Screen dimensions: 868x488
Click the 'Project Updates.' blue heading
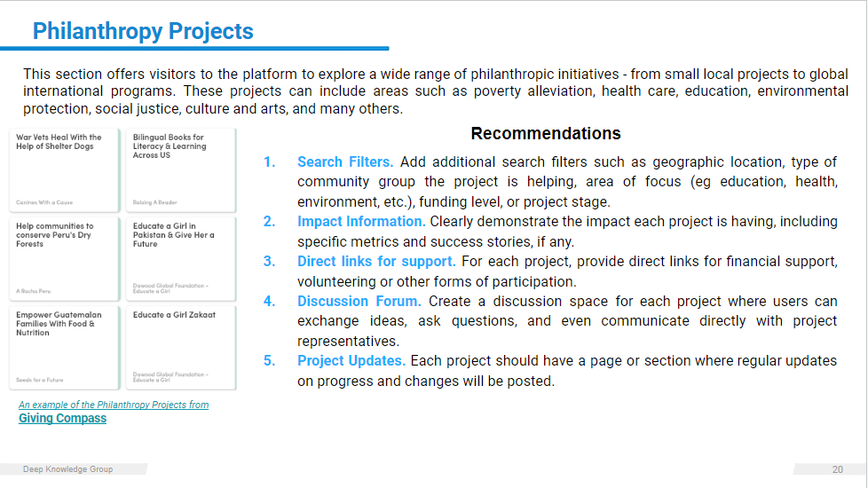click(x=351, y=361)
